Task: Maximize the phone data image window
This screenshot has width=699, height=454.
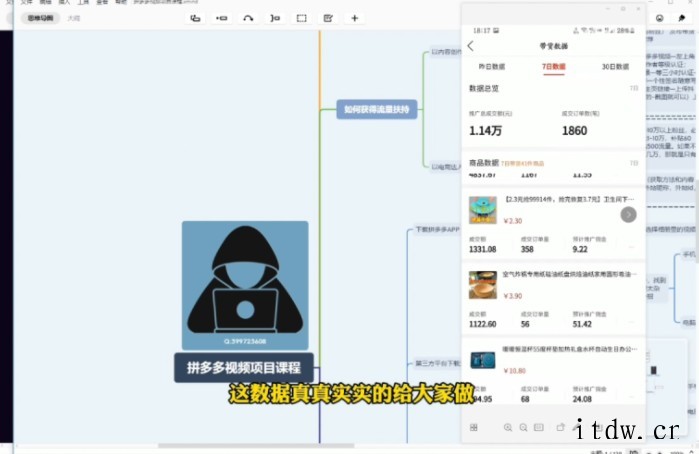Action: point(623,9)
